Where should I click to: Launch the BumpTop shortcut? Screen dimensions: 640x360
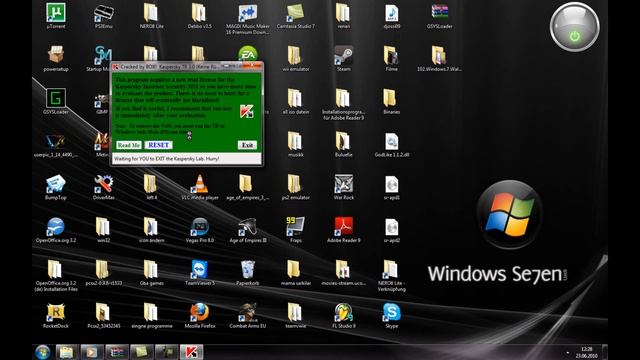(56, 187)
